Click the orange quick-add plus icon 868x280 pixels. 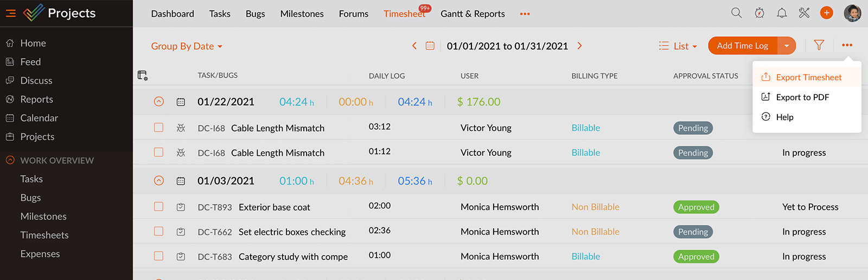826,13
